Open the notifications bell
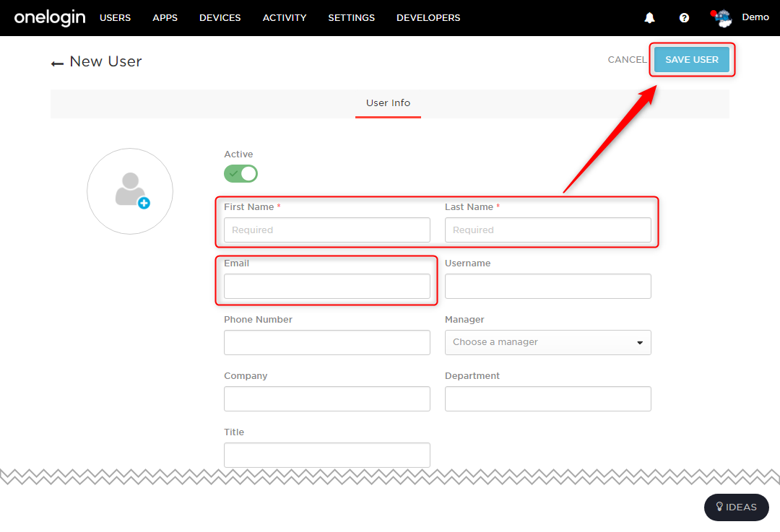Viewport: 780px width, 532px height. coord(649,18)
